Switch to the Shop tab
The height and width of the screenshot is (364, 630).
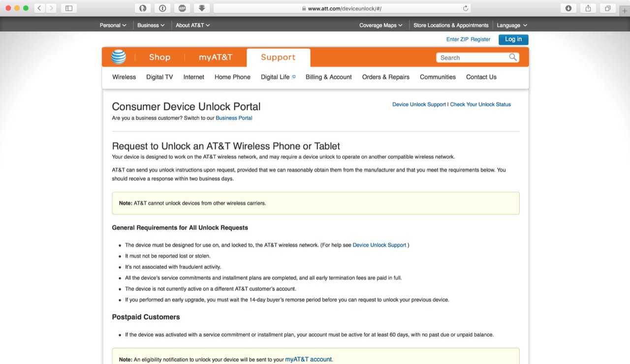(x=159, y=57)
